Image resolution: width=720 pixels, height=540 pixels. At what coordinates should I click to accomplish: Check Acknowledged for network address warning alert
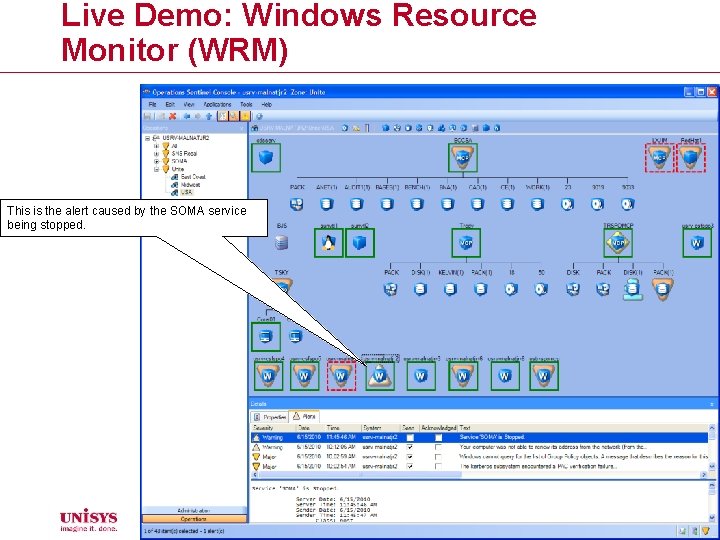tap(438, 447)
